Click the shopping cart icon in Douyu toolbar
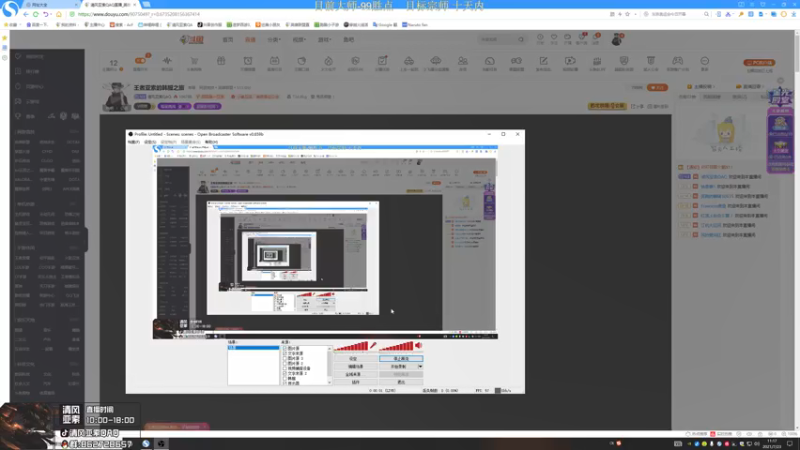 click(x=194, y=61)
